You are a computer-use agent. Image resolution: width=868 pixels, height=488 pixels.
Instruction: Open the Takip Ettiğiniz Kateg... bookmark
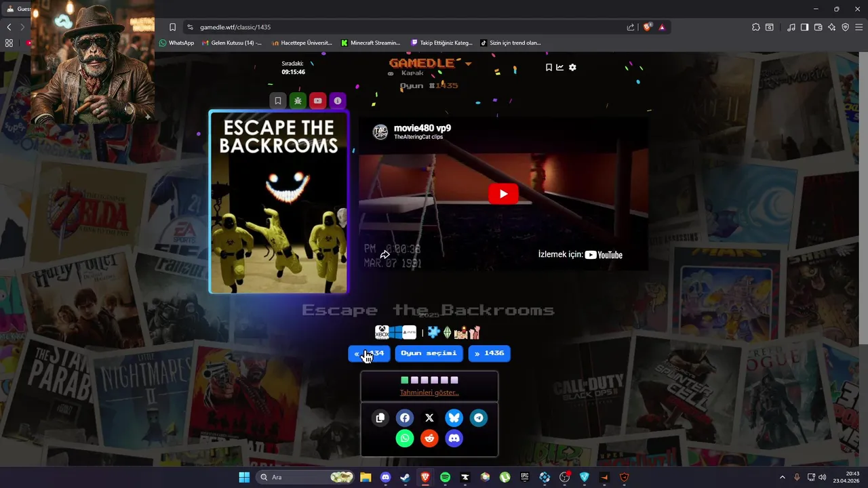(x=441, y=43)
